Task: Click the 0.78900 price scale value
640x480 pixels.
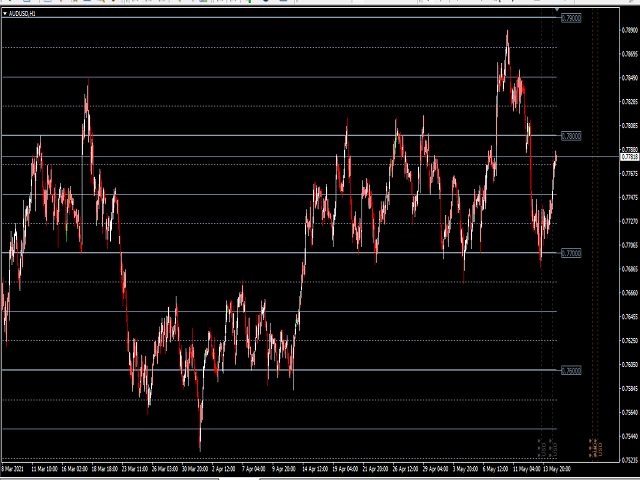Action: point(629,30)
